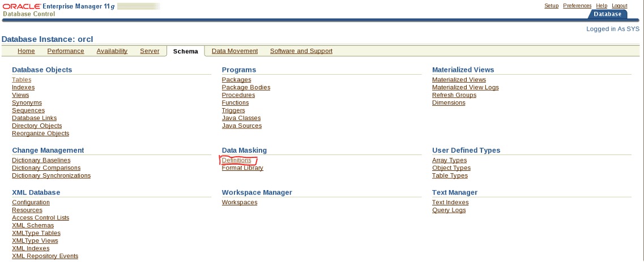Open the Resources link

coord(27,211)
